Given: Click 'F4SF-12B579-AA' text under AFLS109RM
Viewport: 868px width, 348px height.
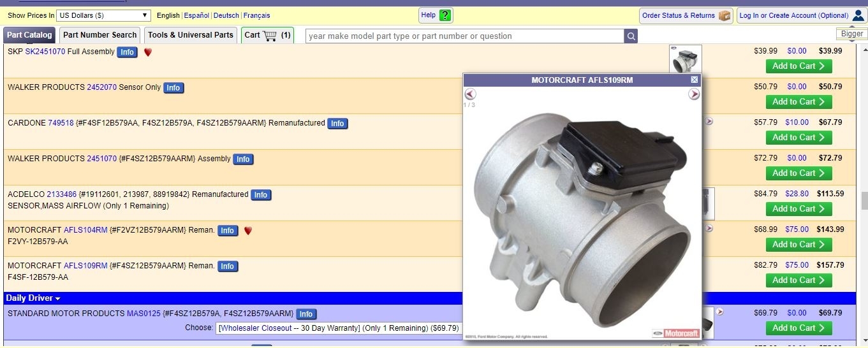Looking at the screenshot, I should 38,278.
